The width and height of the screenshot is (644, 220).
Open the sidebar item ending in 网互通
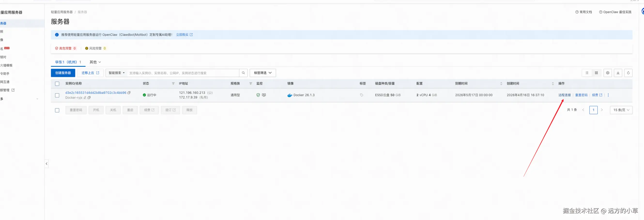tap(5, 82)
